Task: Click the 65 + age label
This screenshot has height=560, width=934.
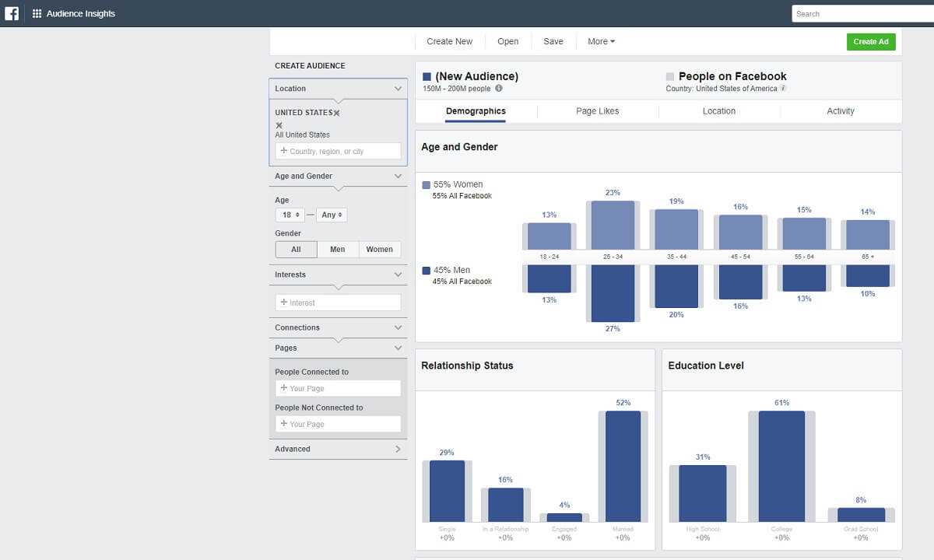Action: (x=868, y=257)
